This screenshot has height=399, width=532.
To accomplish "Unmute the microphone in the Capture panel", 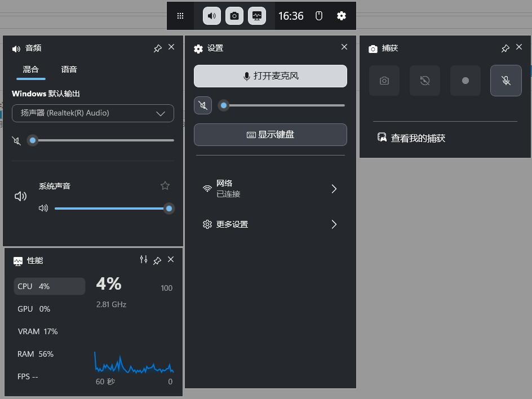I will [x=506, y=81].
